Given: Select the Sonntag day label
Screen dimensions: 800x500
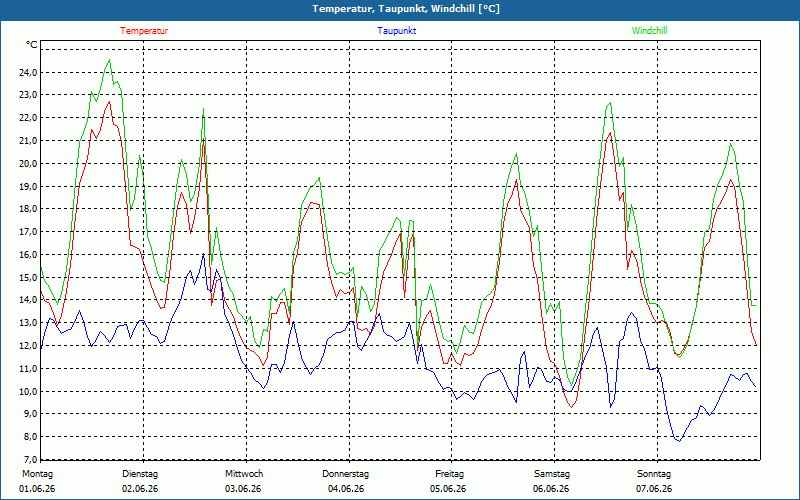Looking at the screenshot, I should point(654,474).
